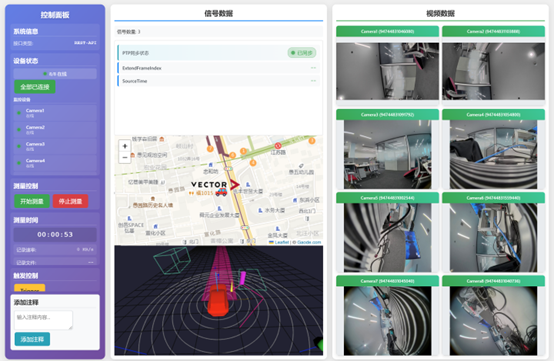Click the yellow Trigger button
Viewport: 554px width, 361px height.
coord(30,288)
